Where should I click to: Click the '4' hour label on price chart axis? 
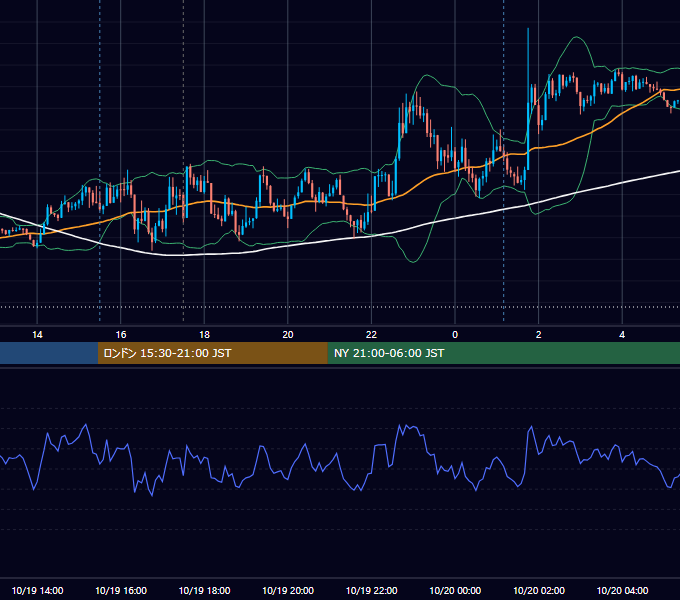(x=622, y=335)
